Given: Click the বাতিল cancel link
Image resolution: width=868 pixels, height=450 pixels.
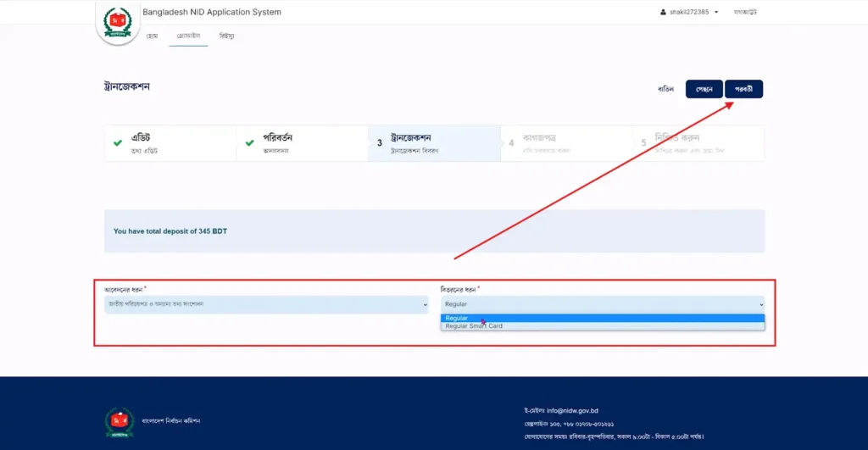Looking at the screenshot, I should [x=665, y=89].
